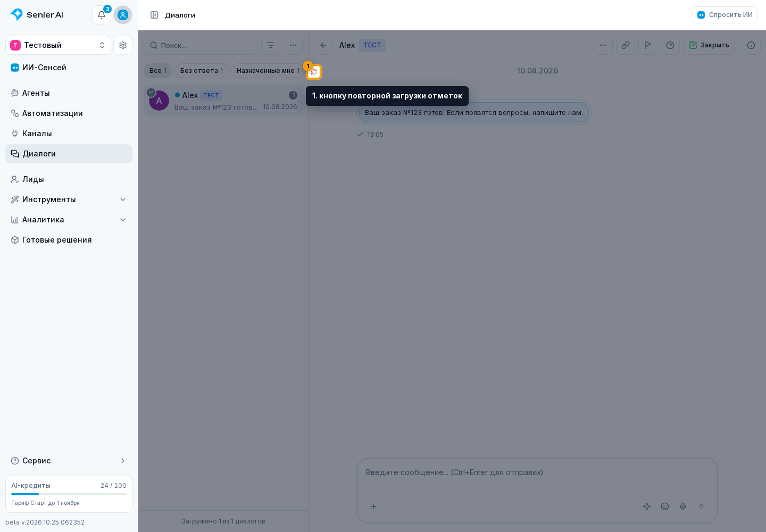The image size is (766, 532).
Task: Click the message about заказ №123
Action: point(474,113)
